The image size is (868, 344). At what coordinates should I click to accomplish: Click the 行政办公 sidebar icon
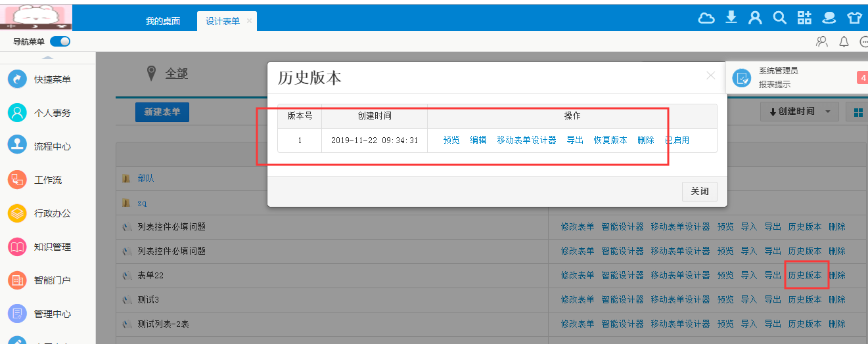(17, 213)
